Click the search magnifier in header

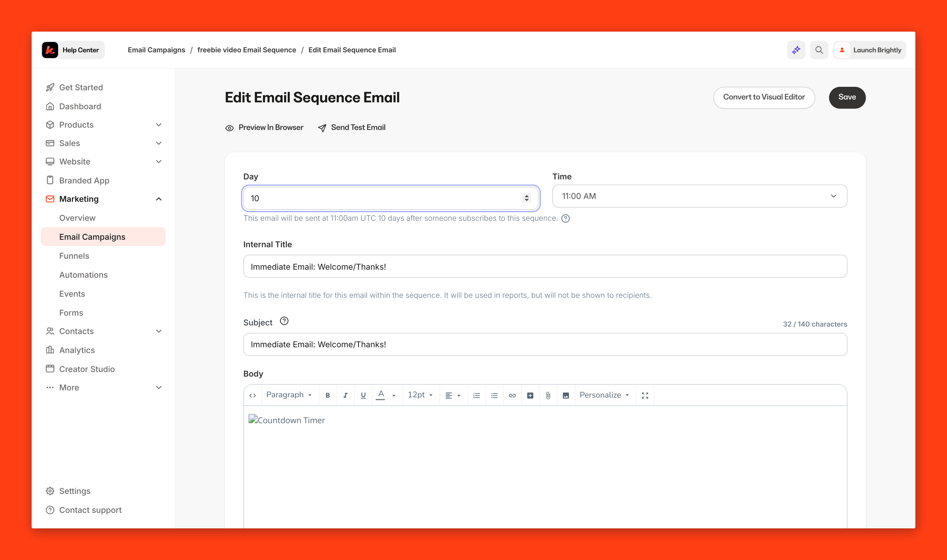[819, 50]
